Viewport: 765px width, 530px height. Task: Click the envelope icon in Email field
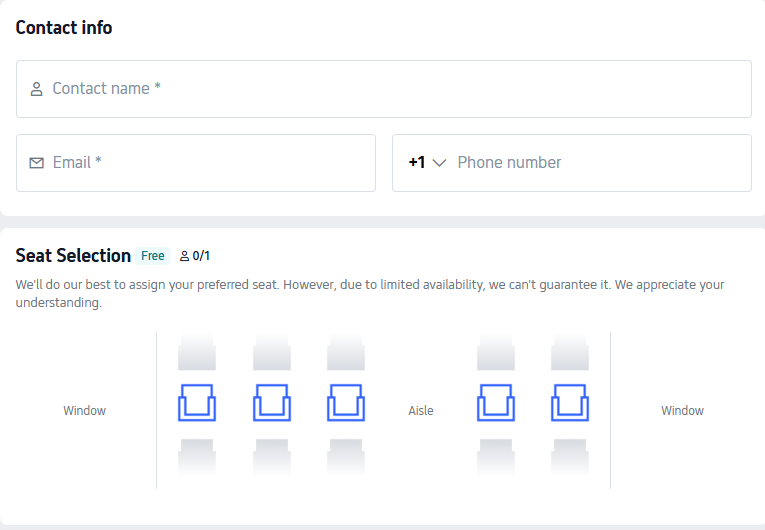(x=37, y=163)
